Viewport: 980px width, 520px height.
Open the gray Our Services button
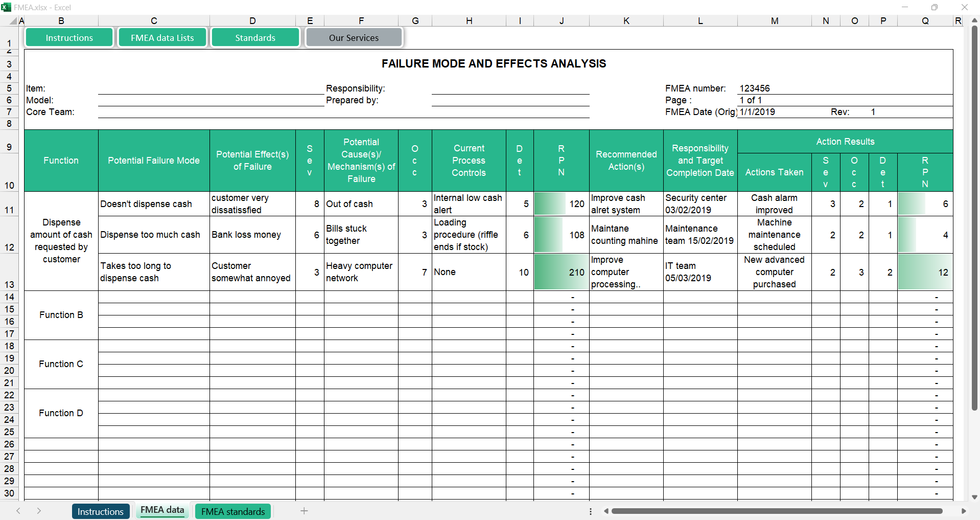click(x=354, y=38)
